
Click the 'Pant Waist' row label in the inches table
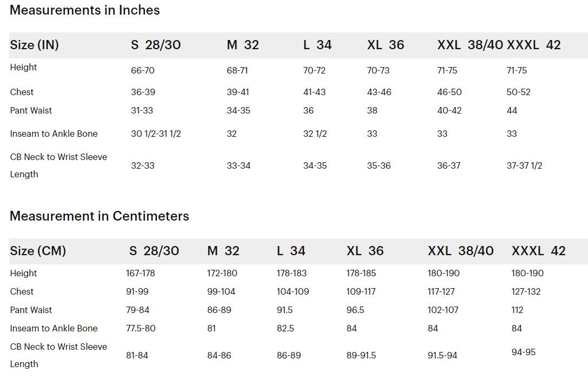(x=31, y=110)
